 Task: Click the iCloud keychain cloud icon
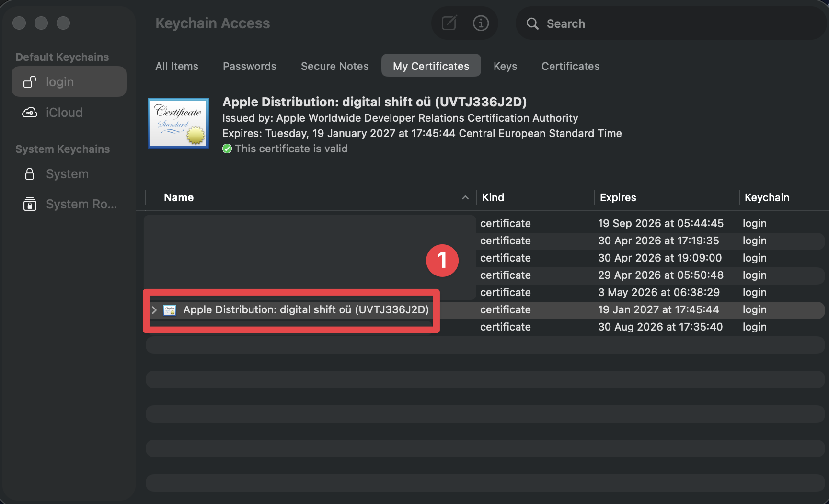(x=30, y=112)
